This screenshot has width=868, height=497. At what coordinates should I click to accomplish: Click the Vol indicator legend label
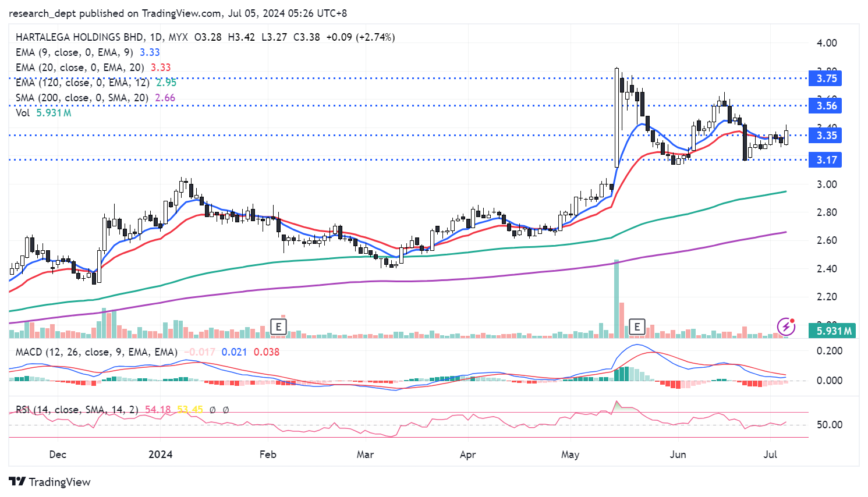[23, 113]
